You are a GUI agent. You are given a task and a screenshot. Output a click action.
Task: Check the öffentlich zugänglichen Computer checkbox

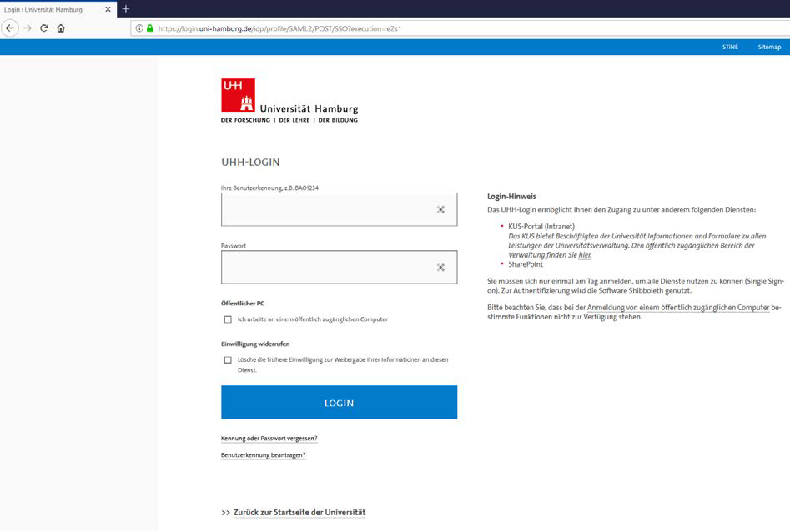pyautogui.click(x=228, y=319)
